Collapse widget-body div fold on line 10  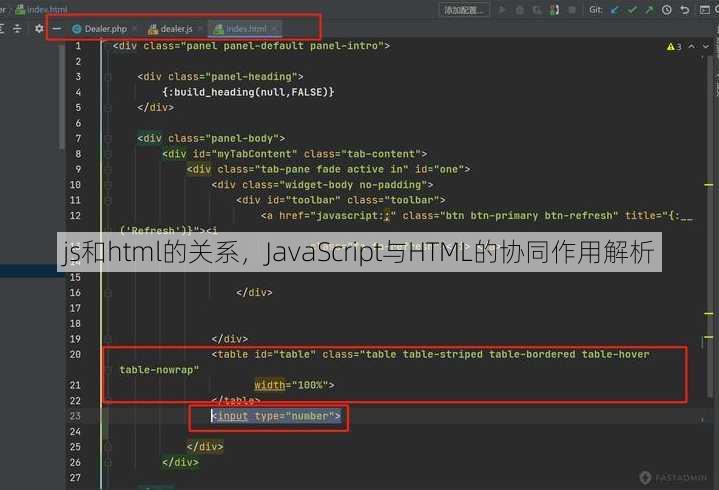pos(108,185)
